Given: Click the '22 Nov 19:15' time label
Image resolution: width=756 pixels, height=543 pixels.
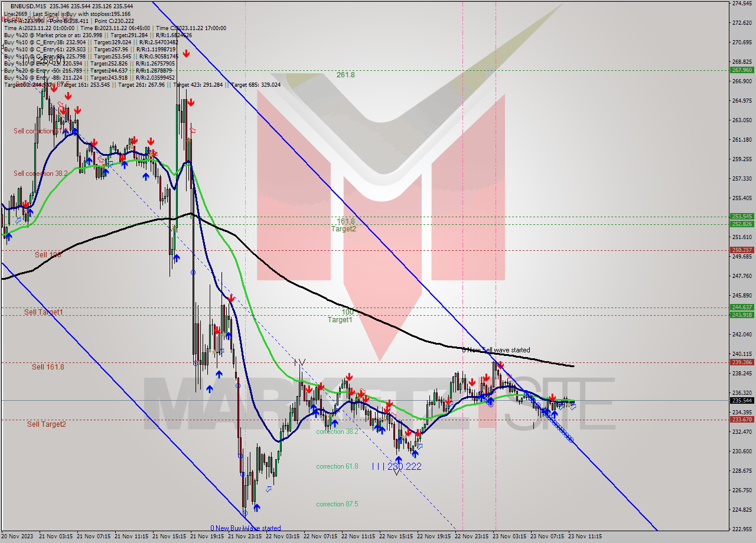Looking at the screenshot, I should (434, 537).
